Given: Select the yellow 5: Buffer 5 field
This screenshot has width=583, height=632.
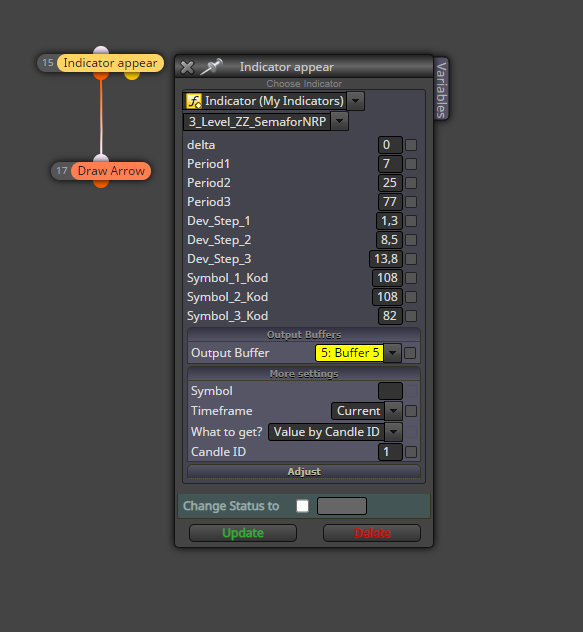Looking at the screenshot, I should pos(349,353).
